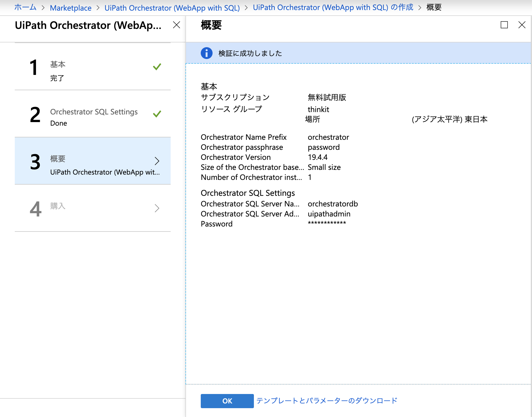Go to Marketplace breadcrumb
532x417 pixels.
tap(71, 8)
